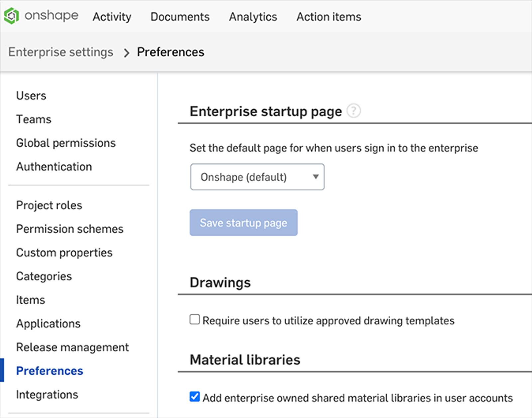Screen dimensions: 532x418
Task: Open the Activity menu
Action: [112, 17]
